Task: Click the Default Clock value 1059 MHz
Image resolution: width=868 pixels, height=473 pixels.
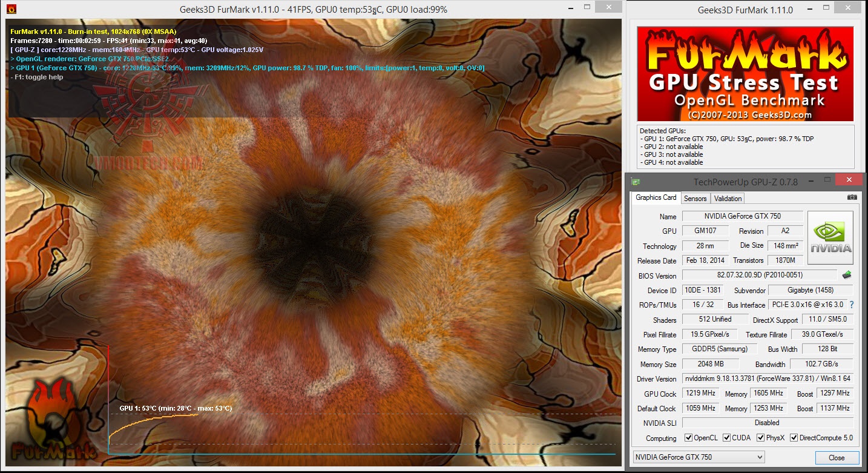Action: (700, 408)
